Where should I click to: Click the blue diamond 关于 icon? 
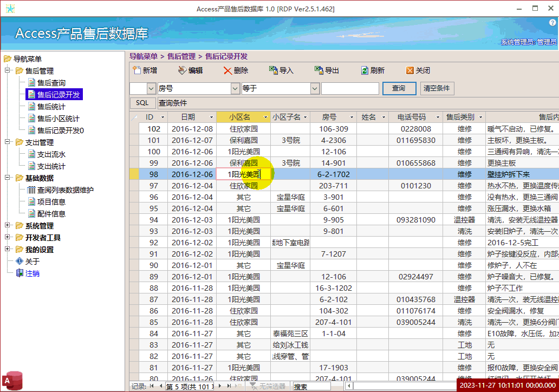[19, 261]
